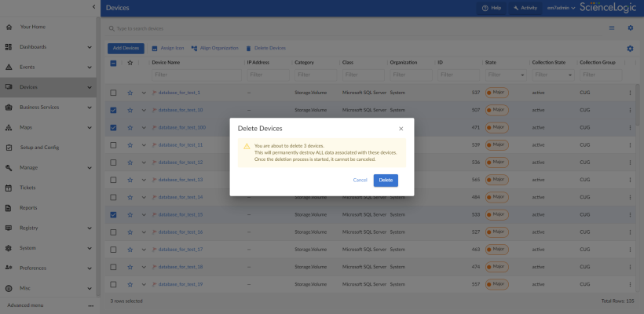Click the Device Name filter field
Image resolution: width=644 pixels, height=314 pixels.
point(196,75)
